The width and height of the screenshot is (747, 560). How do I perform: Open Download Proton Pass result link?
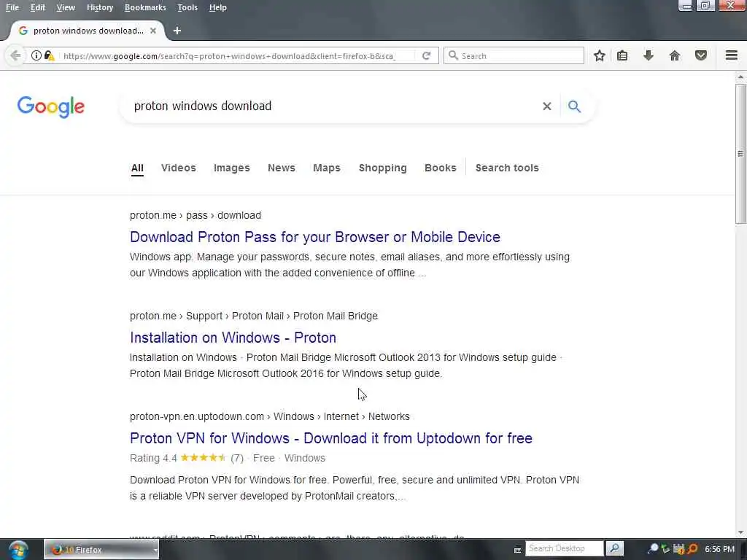pyautogui.click(x=315, y=237)
